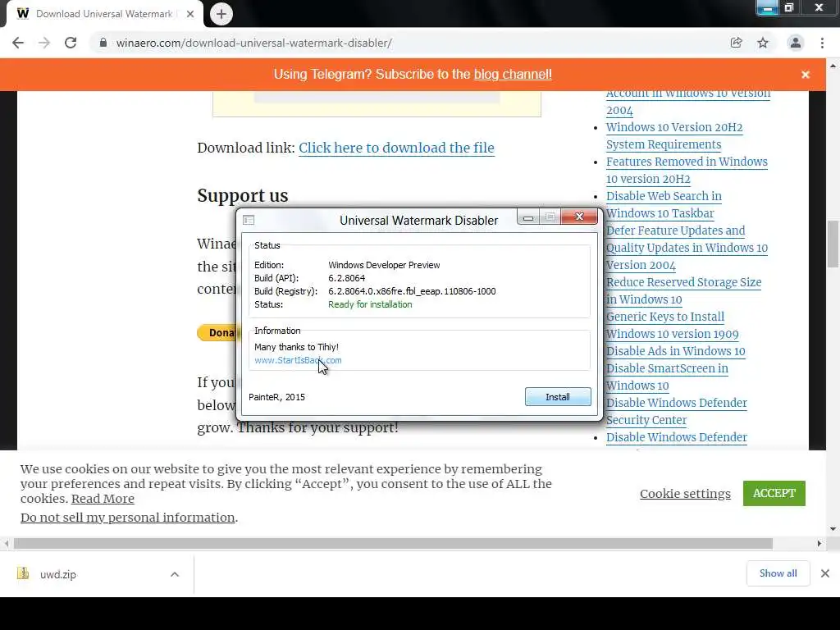Click the padlock site info icon
Screen dimensions: 840x630
tap(103, 43)
